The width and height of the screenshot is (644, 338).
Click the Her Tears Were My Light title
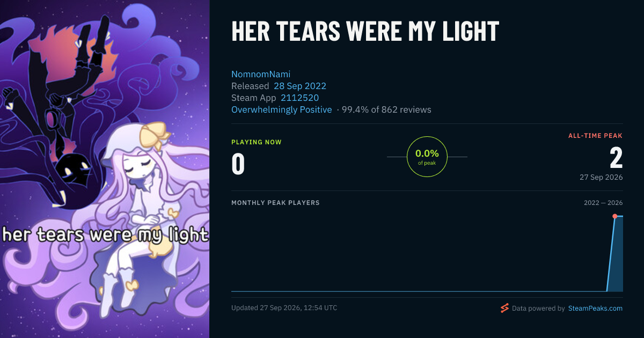365,32
